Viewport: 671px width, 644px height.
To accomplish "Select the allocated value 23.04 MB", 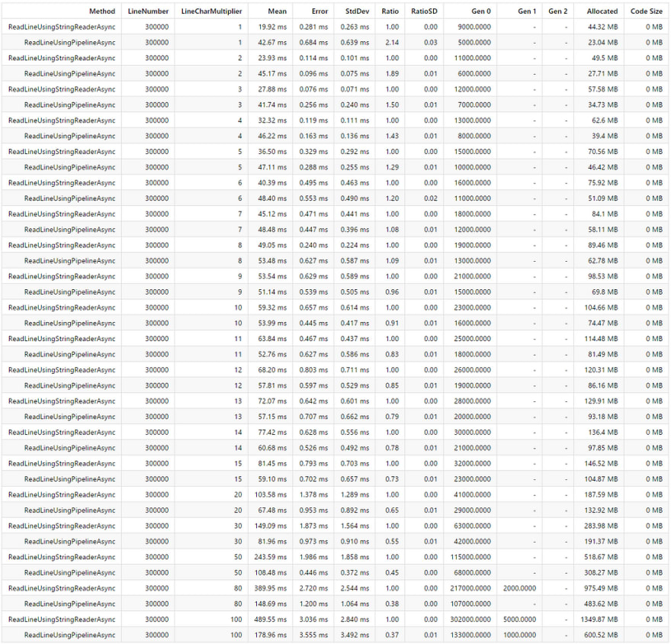I will pyautogui.click(x=603, y=43).
